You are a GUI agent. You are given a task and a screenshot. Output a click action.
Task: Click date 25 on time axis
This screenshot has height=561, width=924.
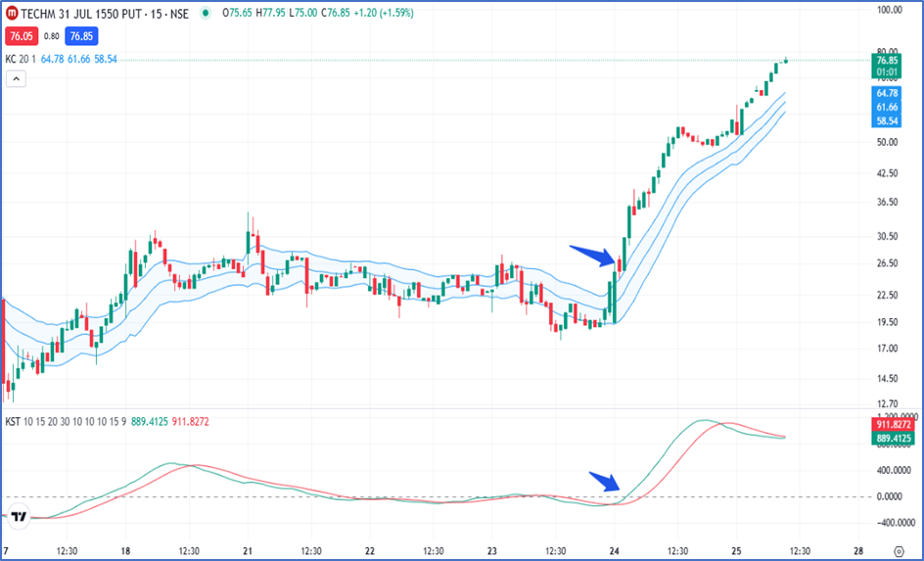click(736, 551)
